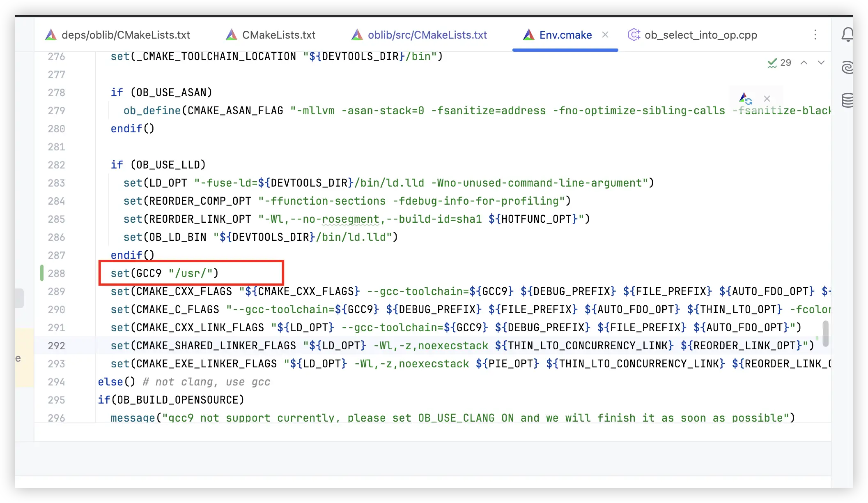Click the if (OB_USE_ASAN) statement
Viewport: 868px width, 503px height.
click(x=161, y=92)
